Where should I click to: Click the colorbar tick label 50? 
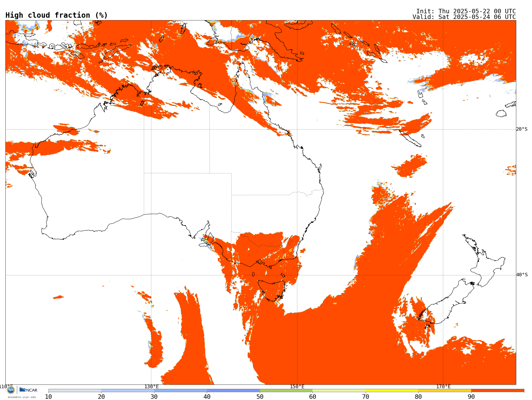[x=260, y=397]
